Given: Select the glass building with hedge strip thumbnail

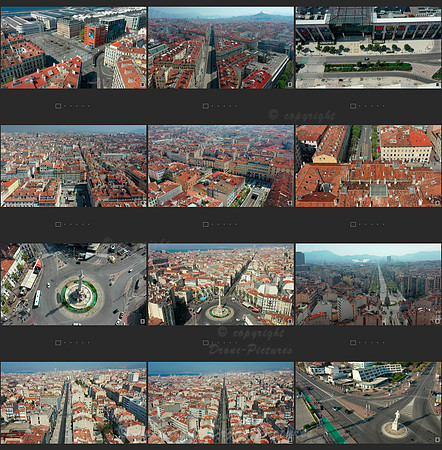Looking at the screenshot, I should (368, 48).
